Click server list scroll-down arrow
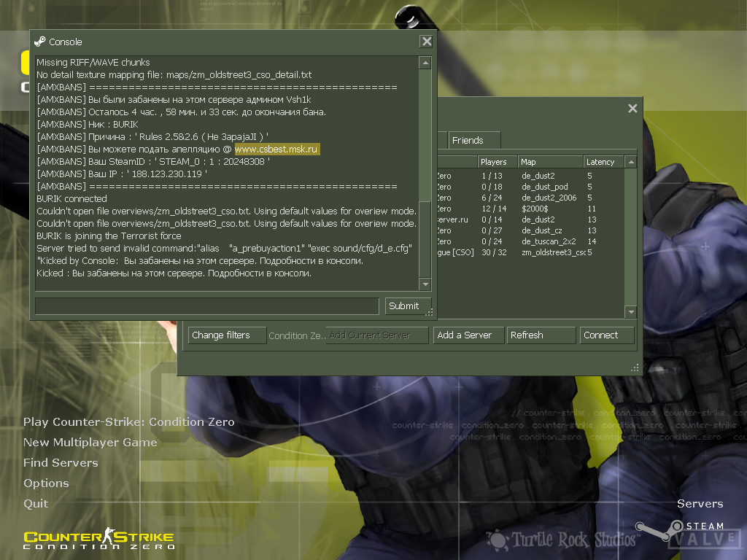The image size is (747, 560). [631, 312]
